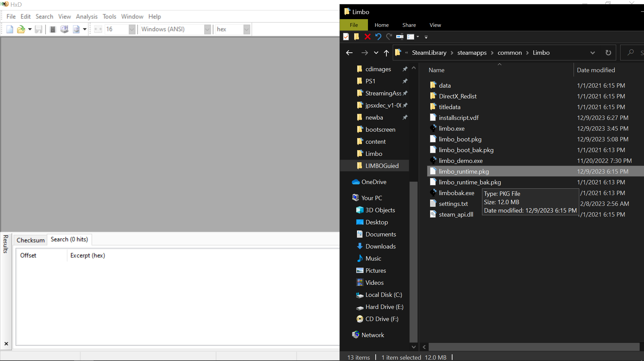Viewport: 644px width, 361px height.
Task: Click the New file icon in HxD
Action: click(x=10, y=29)
